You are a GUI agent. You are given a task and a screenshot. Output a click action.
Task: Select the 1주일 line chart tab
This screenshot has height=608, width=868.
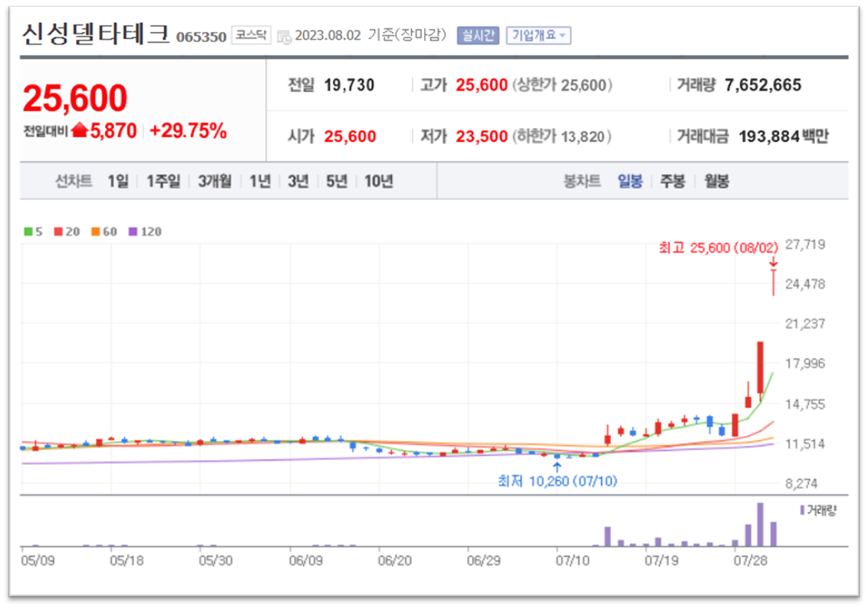click(x=163, y=181)
